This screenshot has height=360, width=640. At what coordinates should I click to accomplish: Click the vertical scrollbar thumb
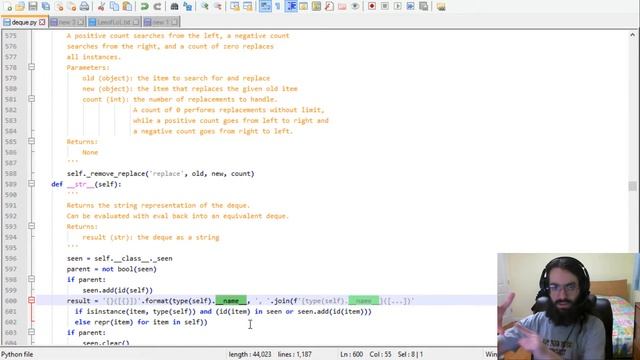click(x=632, y=186)
